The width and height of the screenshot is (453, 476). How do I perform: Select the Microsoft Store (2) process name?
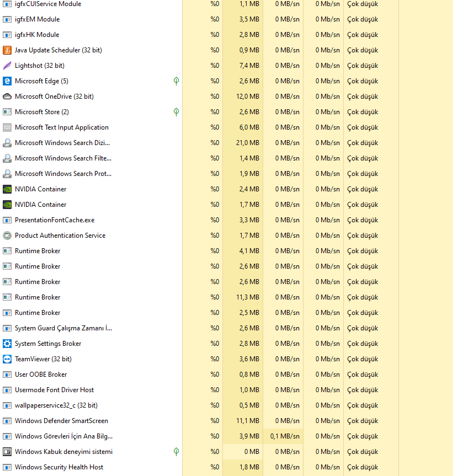(x=42, y=112)
